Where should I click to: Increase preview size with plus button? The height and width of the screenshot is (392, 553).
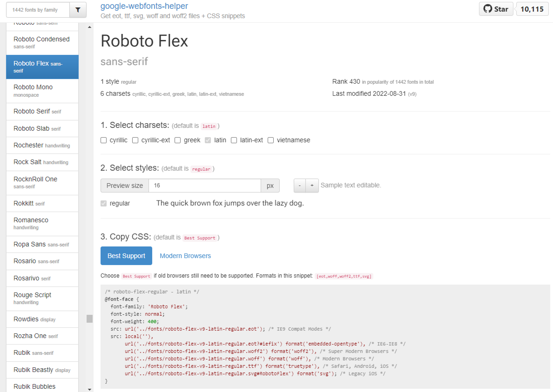click(x=312, y=185)
